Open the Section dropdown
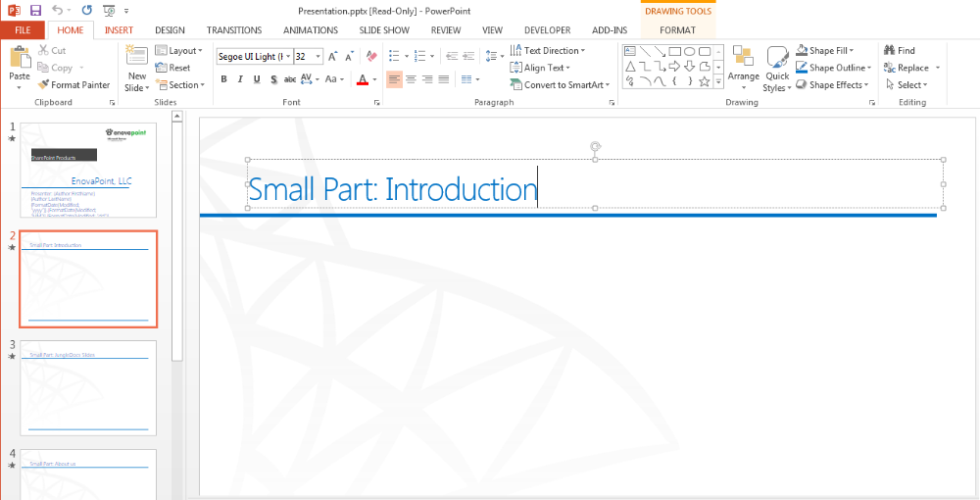Image resolution: width=980 pixels, height=500 pixels. click(x=180, y=85)
